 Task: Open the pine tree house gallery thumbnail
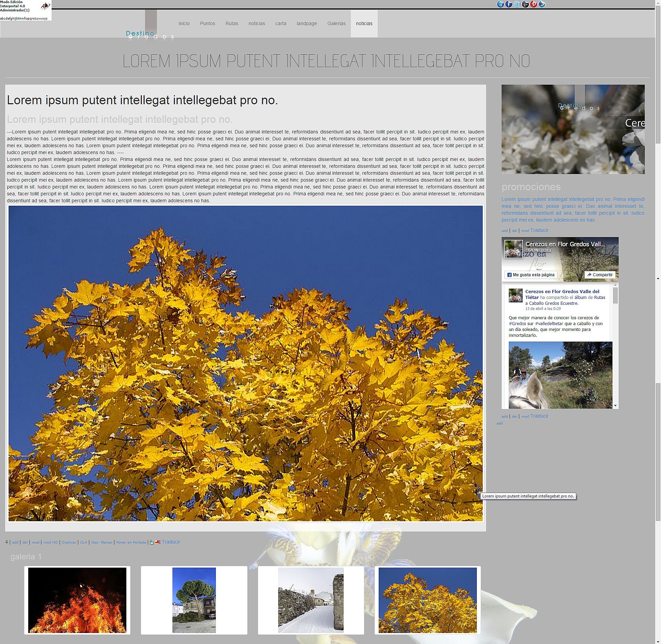click(x=194, y=600)
